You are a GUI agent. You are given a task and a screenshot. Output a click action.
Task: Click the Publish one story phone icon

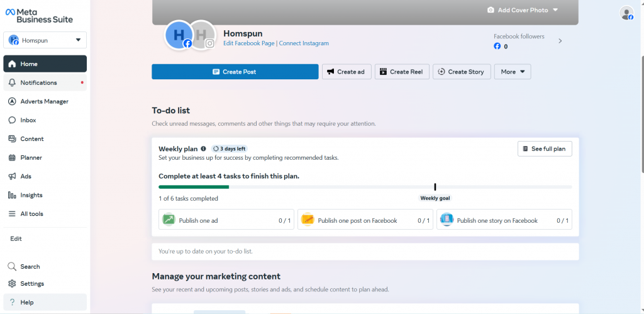[x=447, y=220]
